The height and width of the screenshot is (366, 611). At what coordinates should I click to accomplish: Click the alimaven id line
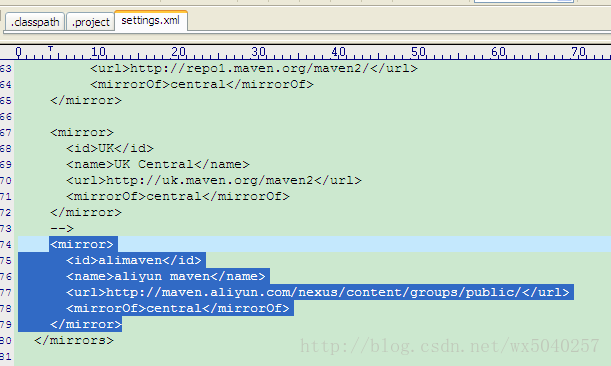pos(134,260)
